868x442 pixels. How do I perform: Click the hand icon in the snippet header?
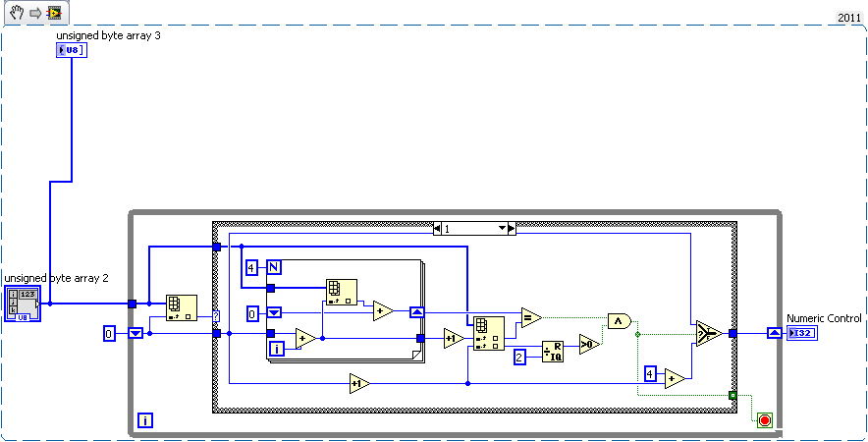point(17,12)
